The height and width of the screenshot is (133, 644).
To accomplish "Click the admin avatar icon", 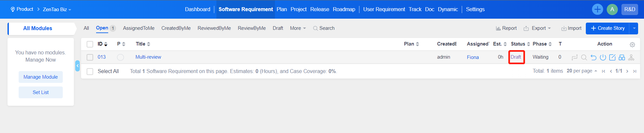I will click(x=612, y=9).
